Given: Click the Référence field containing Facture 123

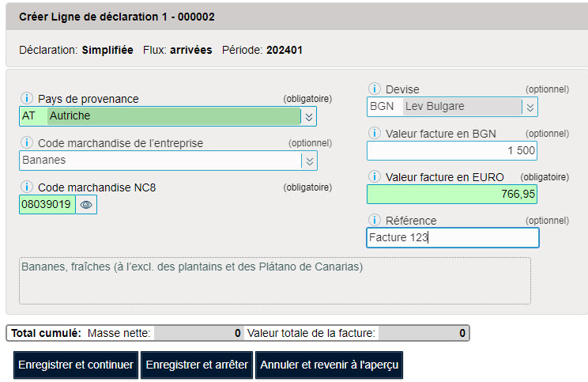Looking at the screenshot, I should (x=453, y=237).
